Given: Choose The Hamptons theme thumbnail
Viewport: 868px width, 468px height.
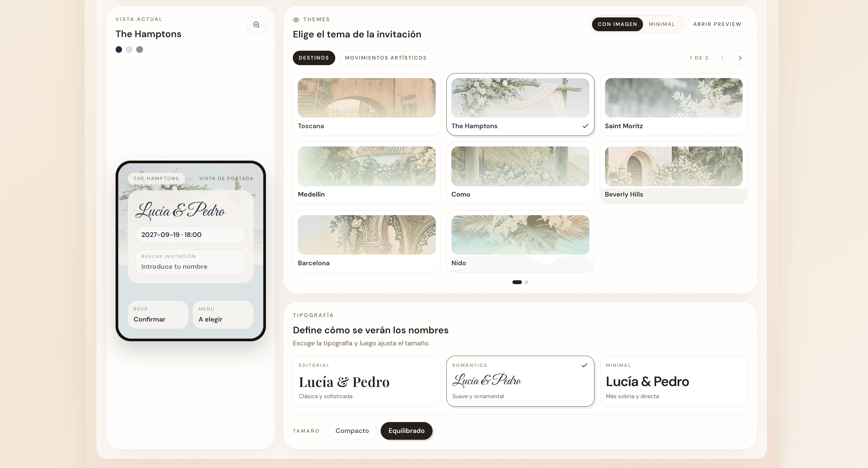Looking at the screenshot, I should [x=520, y=98].
